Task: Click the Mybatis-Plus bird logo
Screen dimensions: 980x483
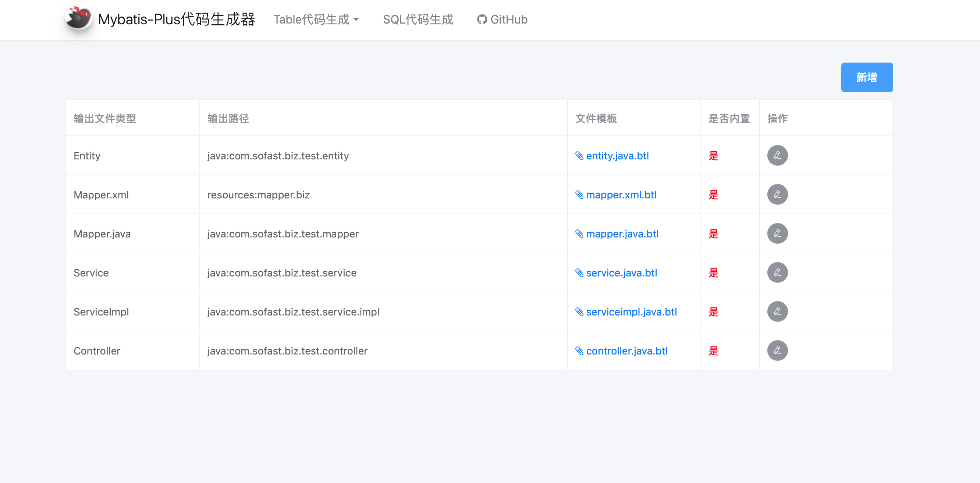Action: (x=78, y=18)
